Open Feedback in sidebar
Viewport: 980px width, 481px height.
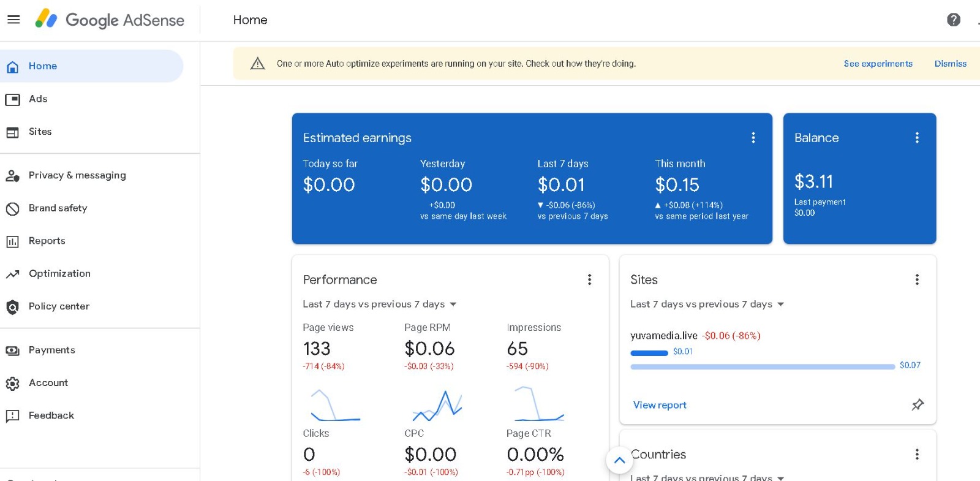click(92, 415)
